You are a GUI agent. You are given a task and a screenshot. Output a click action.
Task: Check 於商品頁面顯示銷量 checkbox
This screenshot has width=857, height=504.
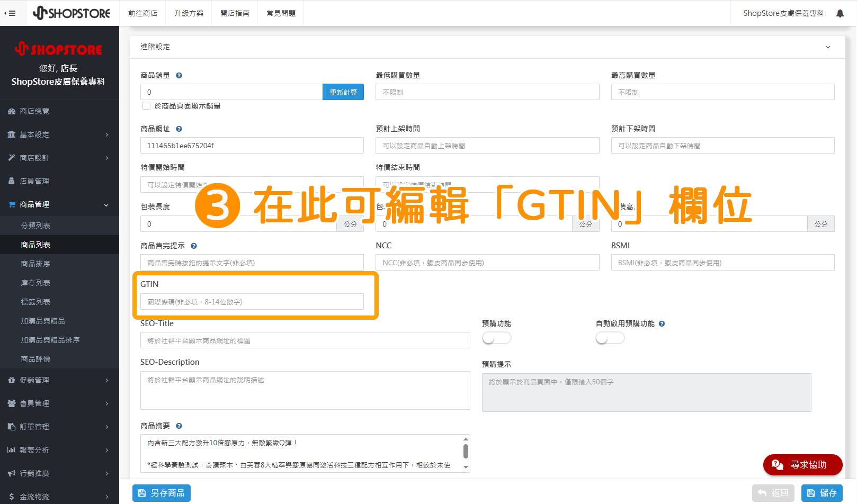(147, 106)
